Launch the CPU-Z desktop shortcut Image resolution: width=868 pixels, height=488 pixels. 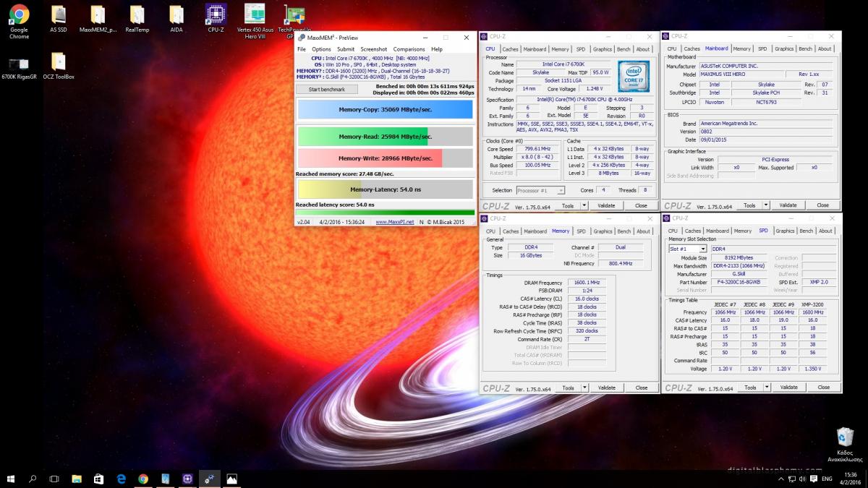click(216, 18)
